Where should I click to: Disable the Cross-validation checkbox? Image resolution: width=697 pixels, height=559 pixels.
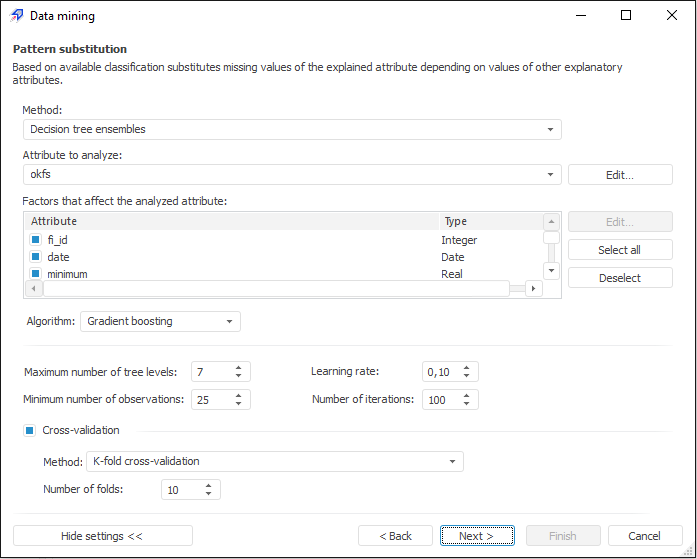click(30, 430)
